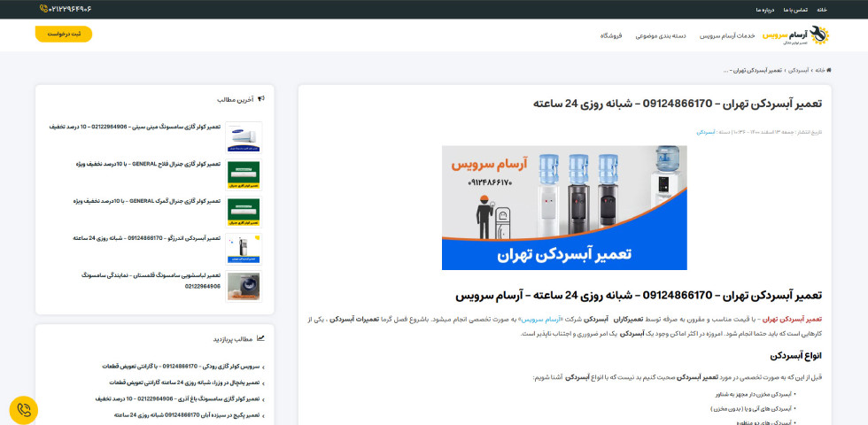Open popular post کولر گازی سامسونگ باغ آذری
868x425 pixels.
177,398
